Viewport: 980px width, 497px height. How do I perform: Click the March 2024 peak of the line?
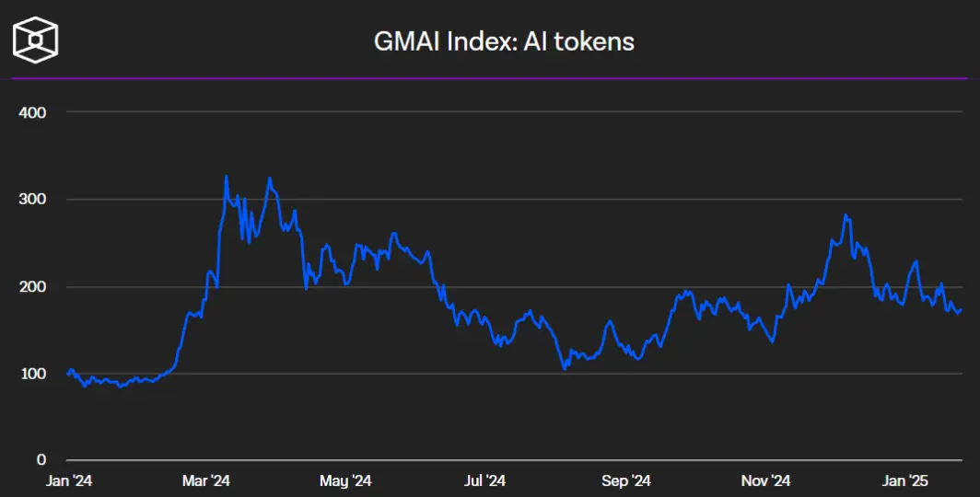[227, 176]
